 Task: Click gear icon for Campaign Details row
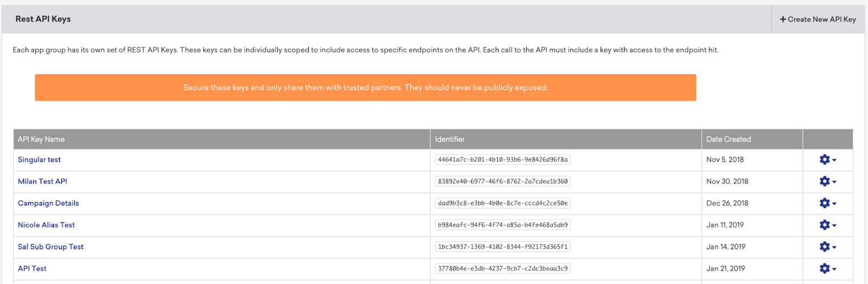pos(827,203)
